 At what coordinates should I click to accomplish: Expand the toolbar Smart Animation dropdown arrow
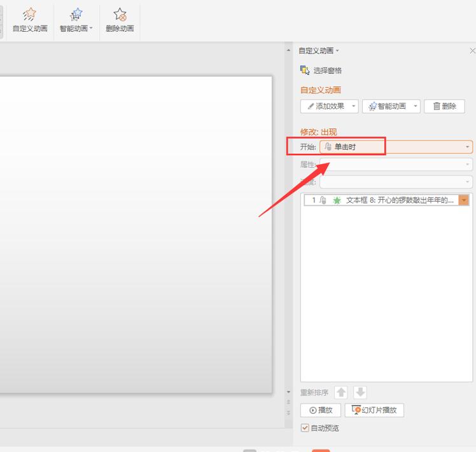[x=91, y=28]
